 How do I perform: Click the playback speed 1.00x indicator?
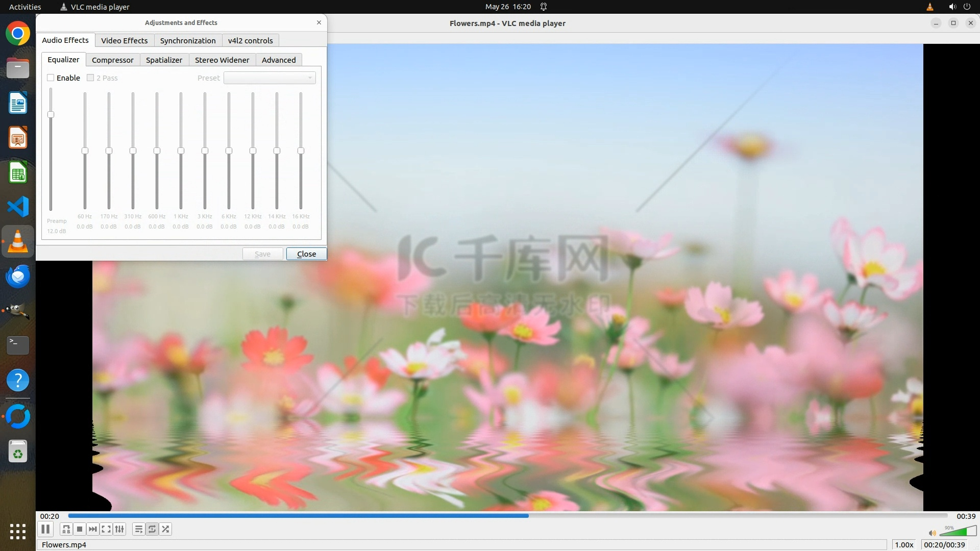[x=904, y=544]
